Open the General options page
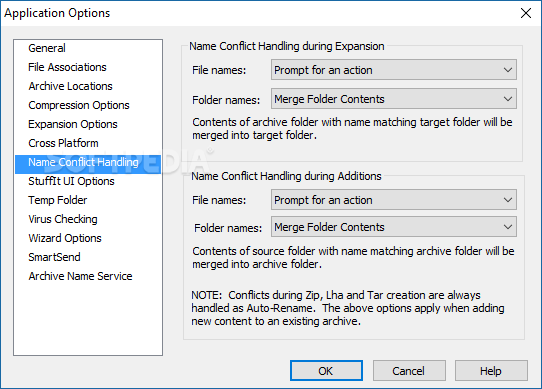This screenshot has width=542, height=389. tap(47, 48)
